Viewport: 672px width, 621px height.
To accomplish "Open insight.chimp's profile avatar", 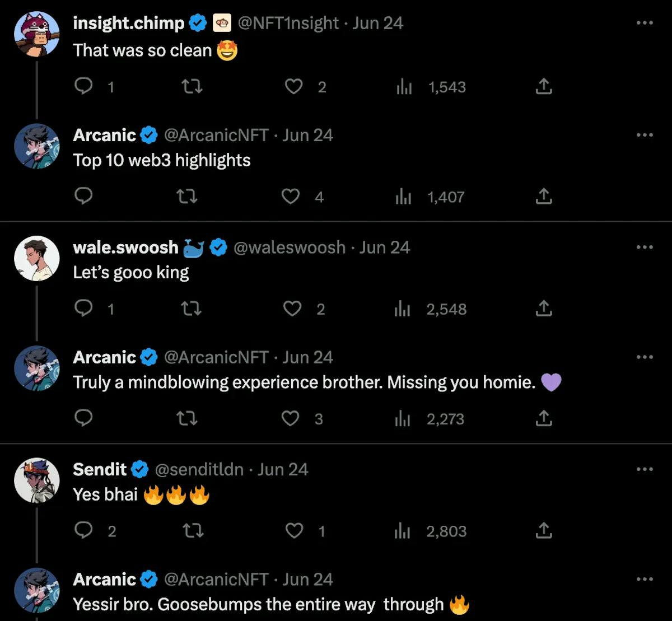I will (x=37, y=34).
